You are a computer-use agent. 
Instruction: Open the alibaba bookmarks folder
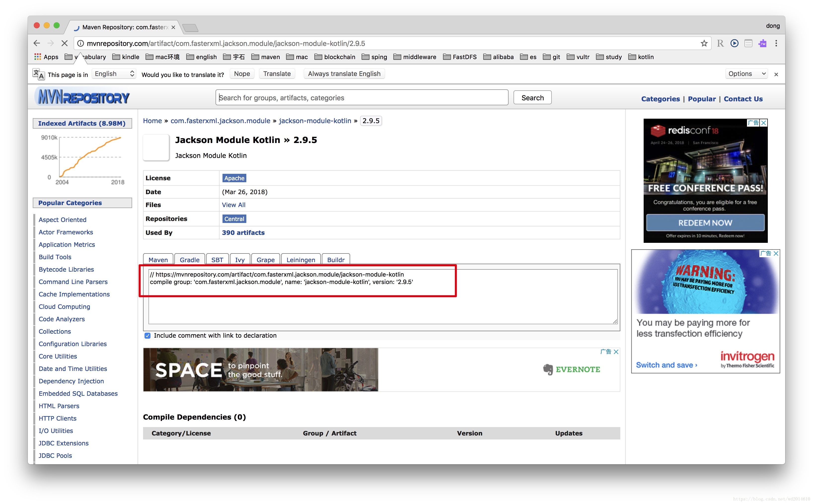(498, 57)
